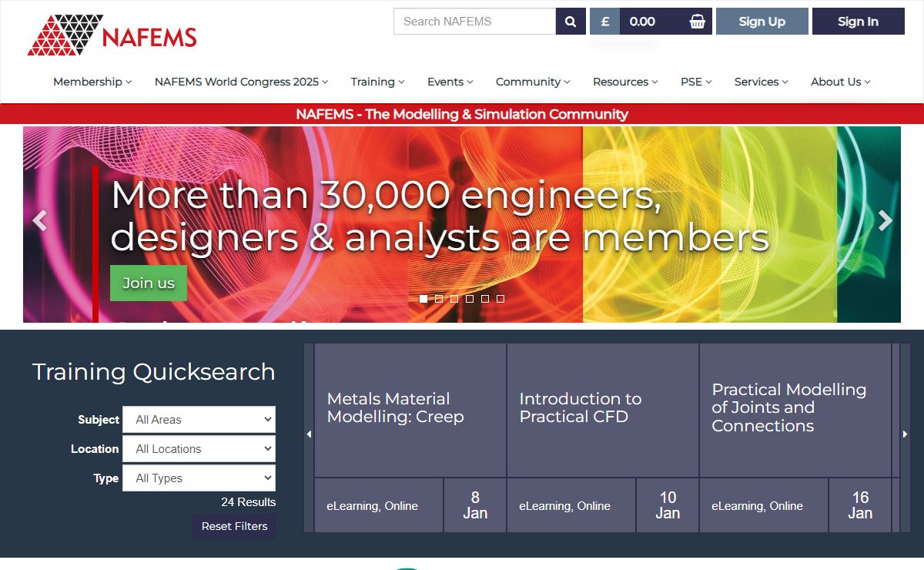Expand the Events menu
924x570 pixels.
tap(450, 82)
